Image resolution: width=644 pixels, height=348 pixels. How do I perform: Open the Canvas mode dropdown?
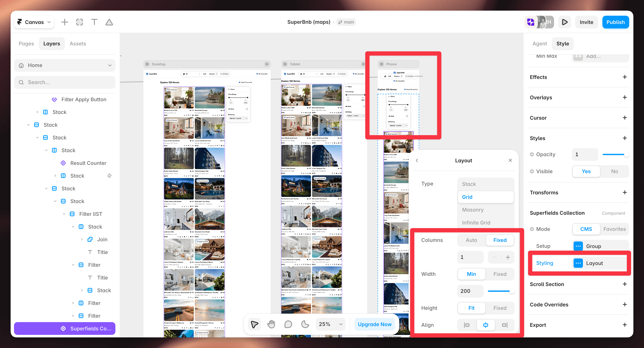point(34,22)
